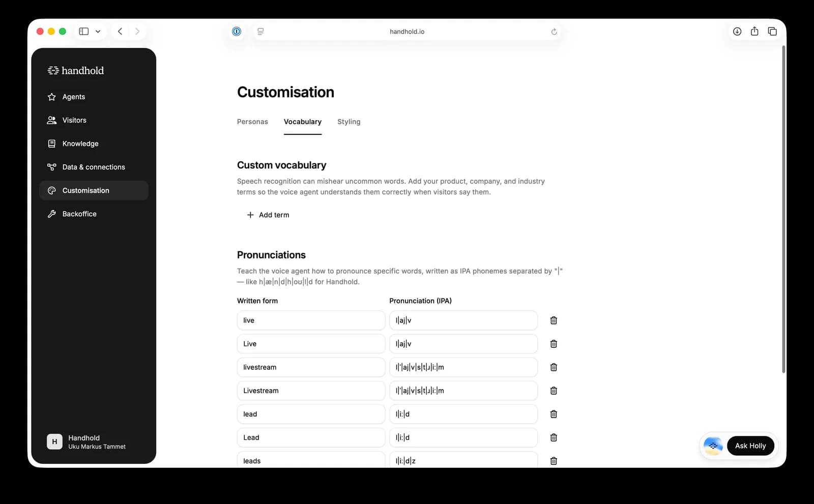Click the page's vertical scrollbar
The height and width of the screenshot is (504, 814).
(x=783, y=210)
